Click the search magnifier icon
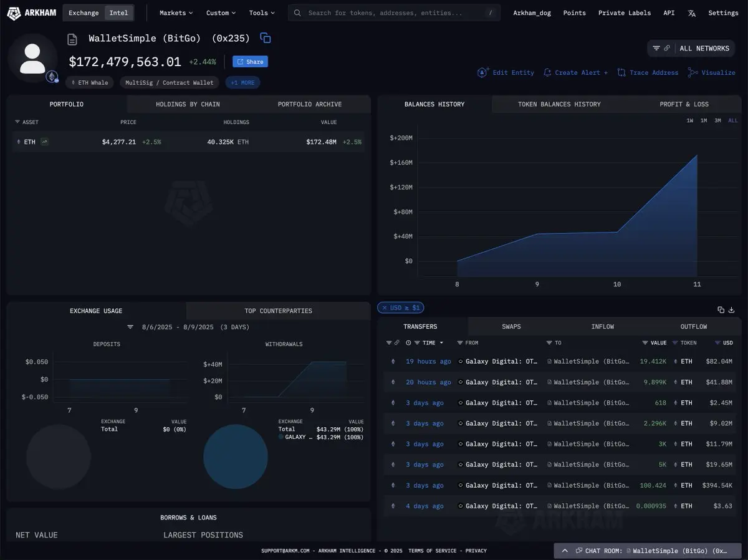The image size is (748, 560). click(298, 13)
